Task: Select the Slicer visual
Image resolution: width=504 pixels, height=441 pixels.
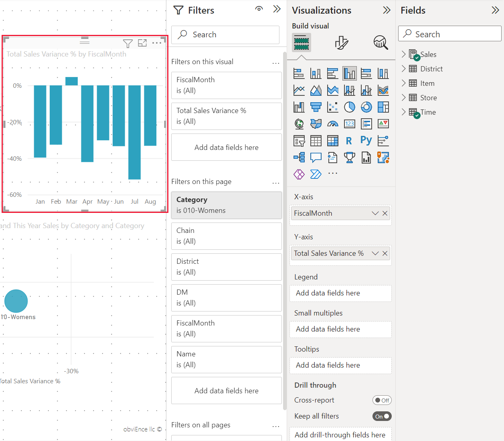Action: click(299, 141)
